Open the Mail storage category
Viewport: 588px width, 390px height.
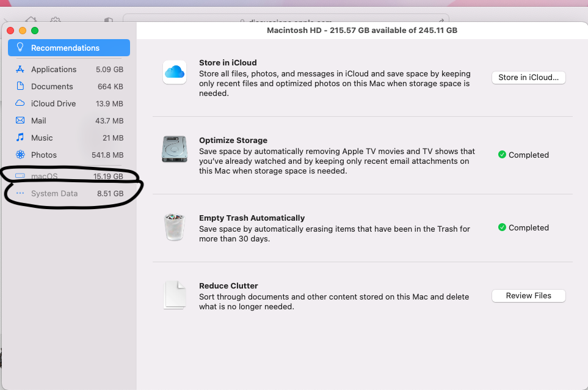tap(69, 120)
